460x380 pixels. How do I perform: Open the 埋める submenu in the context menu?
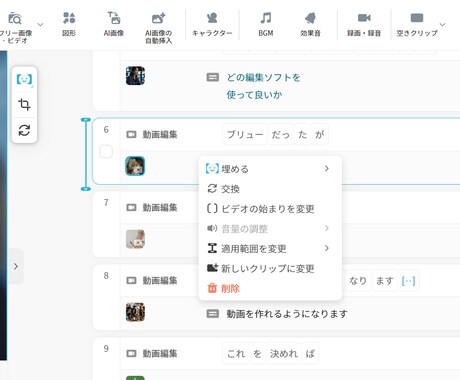pos(270,169)
